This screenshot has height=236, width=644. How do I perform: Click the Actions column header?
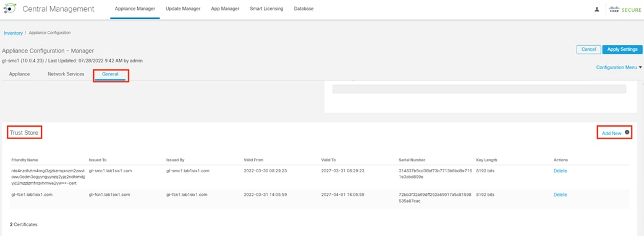(x=561, y=159)
